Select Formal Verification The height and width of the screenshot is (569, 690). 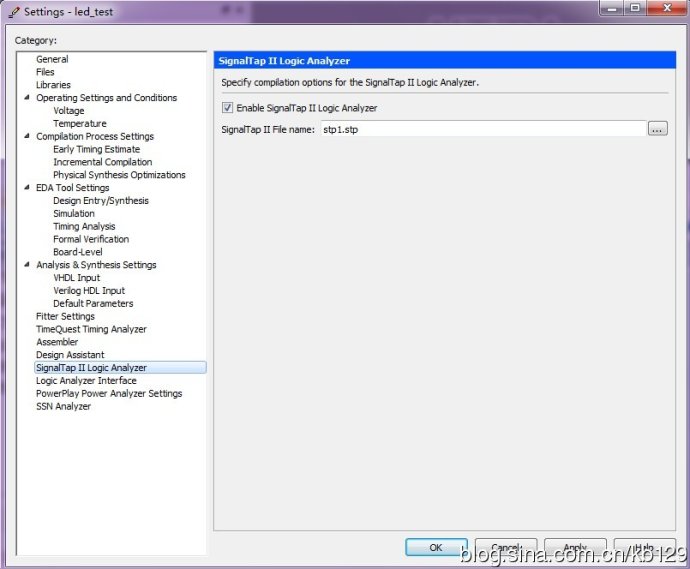pos(91,239)
